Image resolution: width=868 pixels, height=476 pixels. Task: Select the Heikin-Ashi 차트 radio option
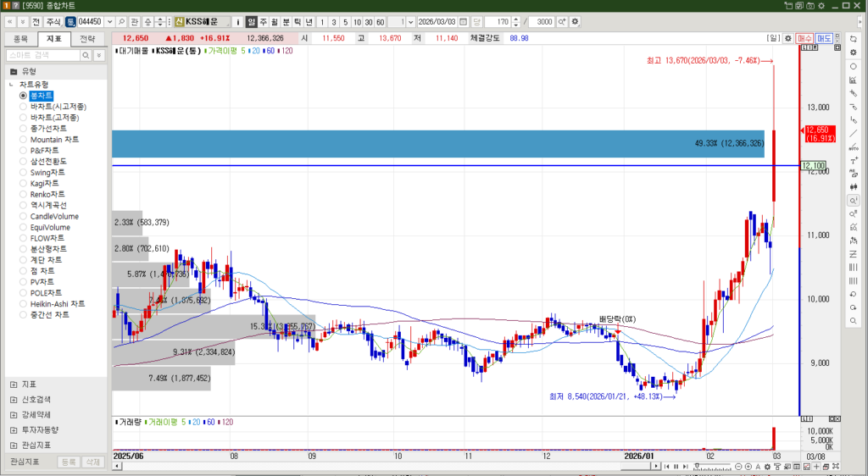[24, 303]
